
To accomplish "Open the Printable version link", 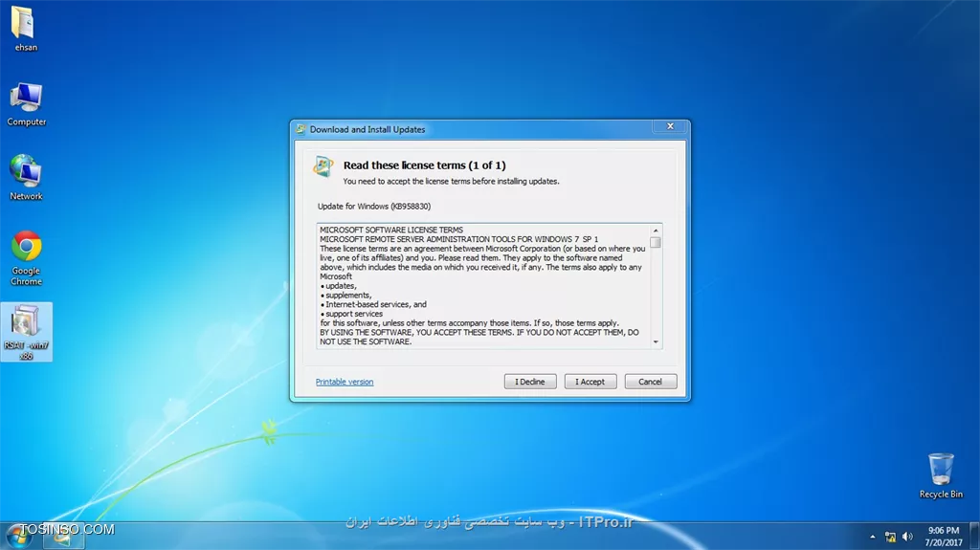I will tap(345, 382).
